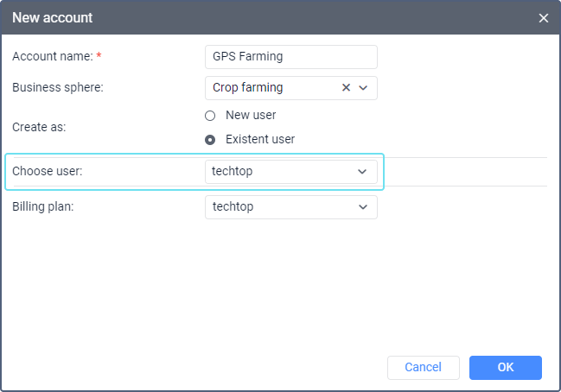
Task: Click the Choose user chevron arrow
Action: click(362, 172)
